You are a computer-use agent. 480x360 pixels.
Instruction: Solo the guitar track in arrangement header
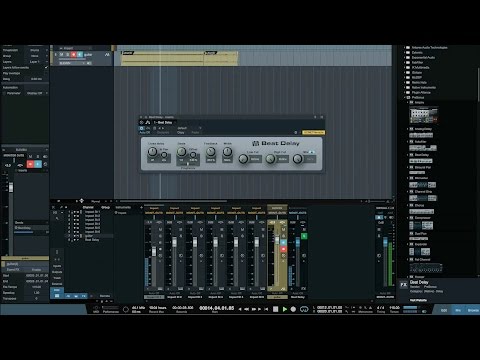[x=67, y=54]
